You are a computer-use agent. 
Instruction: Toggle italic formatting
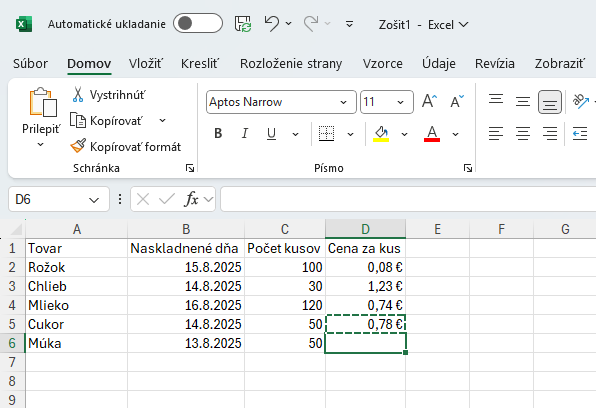point(245,133)
